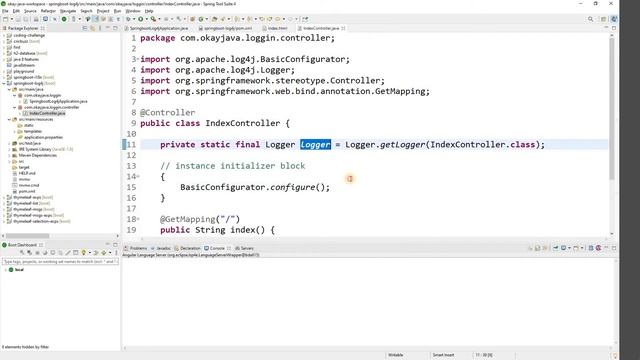This screenshot has width=640, height=360.
Task: Click the Pin Console icon
Action: click(x=556, y=248)
